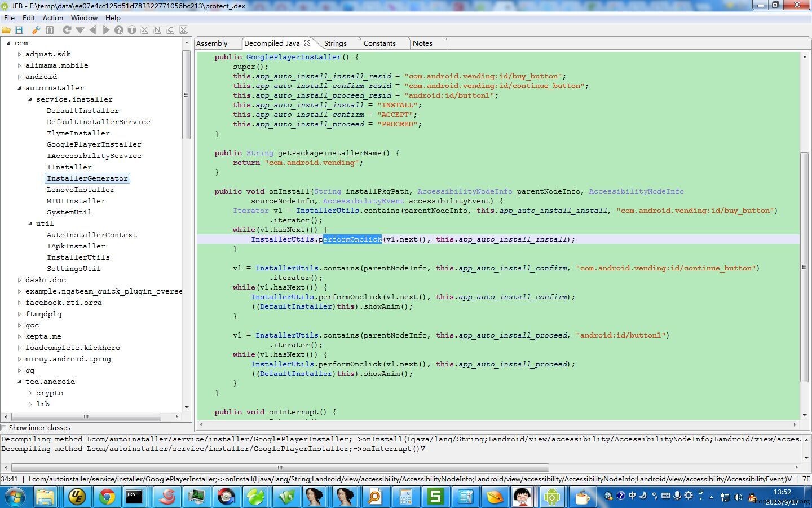Click the curly braces decompile icon

coord(50,30)
